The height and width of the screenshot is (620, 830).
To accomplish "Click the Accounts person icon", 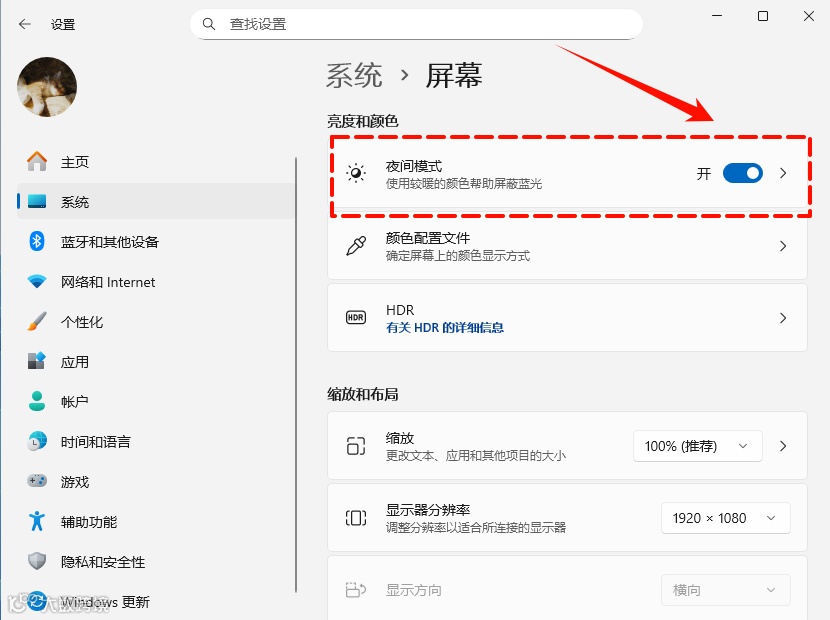I will [x=37, y=401].
